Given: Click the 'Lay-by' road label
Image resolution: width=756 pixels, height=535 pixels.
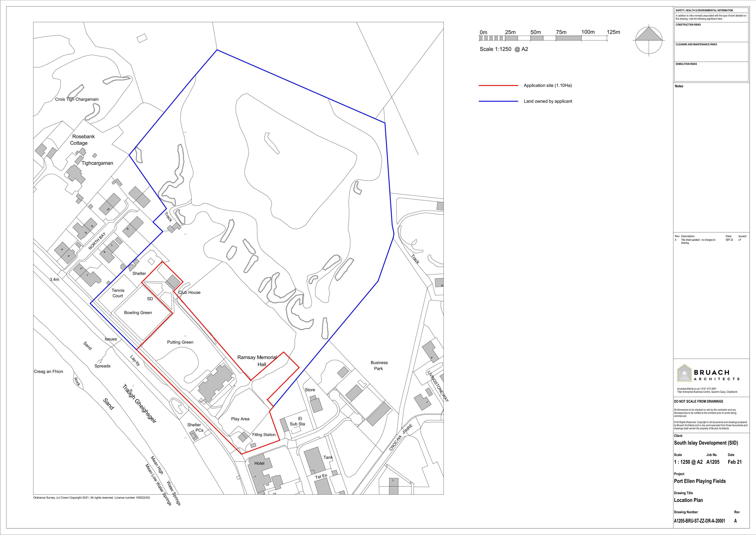Looking at the screenshot, I should pos(135,360).
